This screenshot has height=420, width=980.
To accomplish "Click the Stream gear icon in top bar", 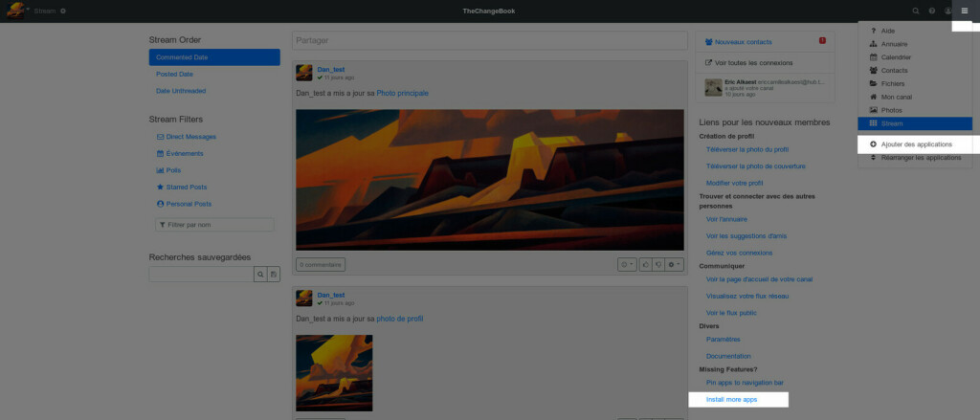I will pyautogui.click(x=63, y=11).
